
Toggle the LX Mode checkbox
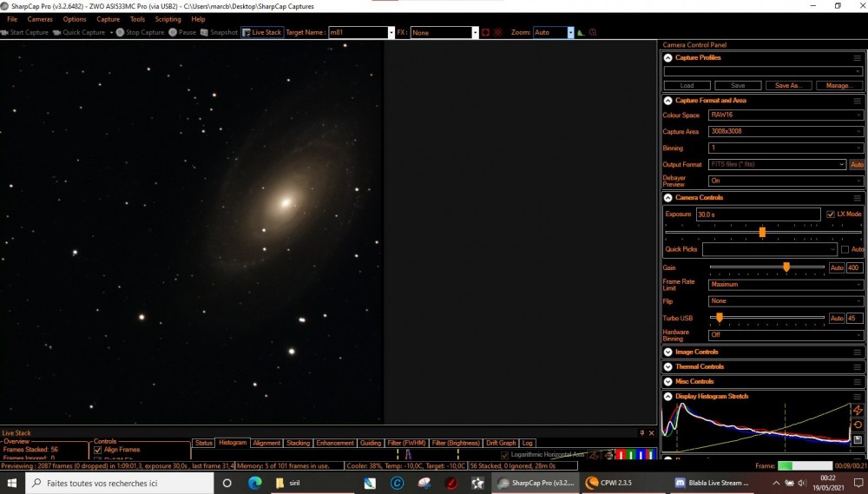pos(831,214)
